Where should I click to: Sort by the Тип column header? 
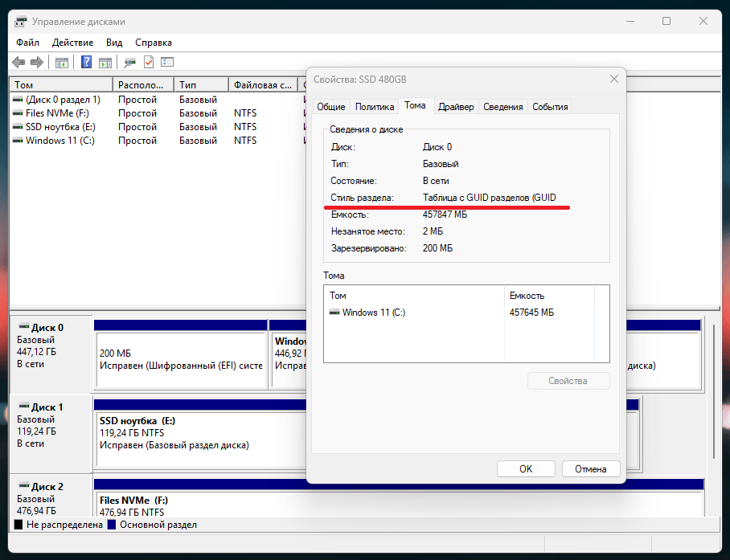pyautogui.click(x=202, y=84)
